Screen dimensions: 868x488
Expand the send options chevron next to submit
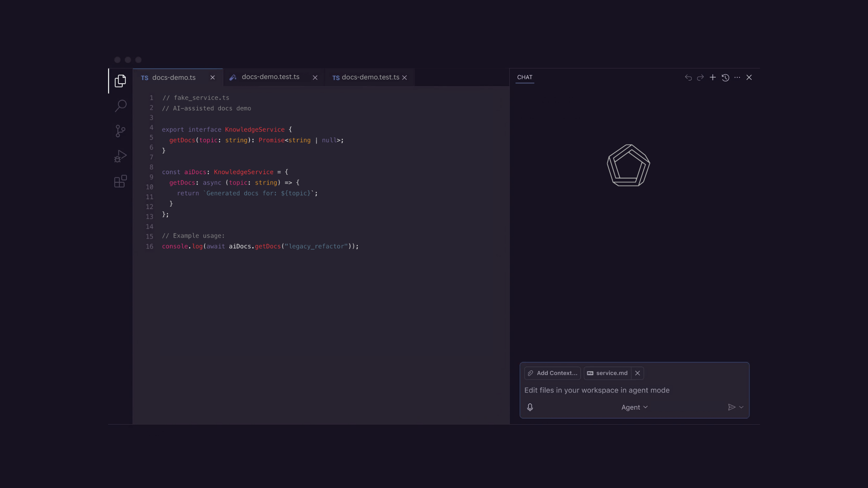click(x=742, y=407)
